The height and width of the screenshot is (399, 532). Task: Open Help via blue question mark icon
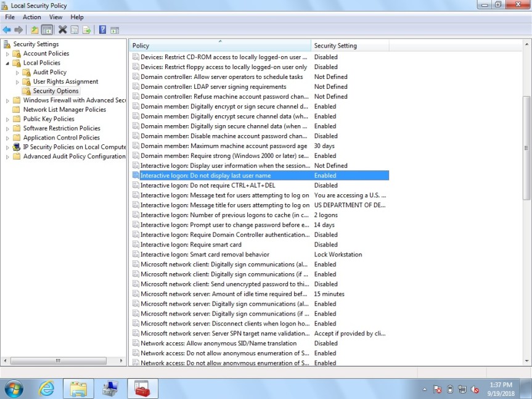point(102,30)
